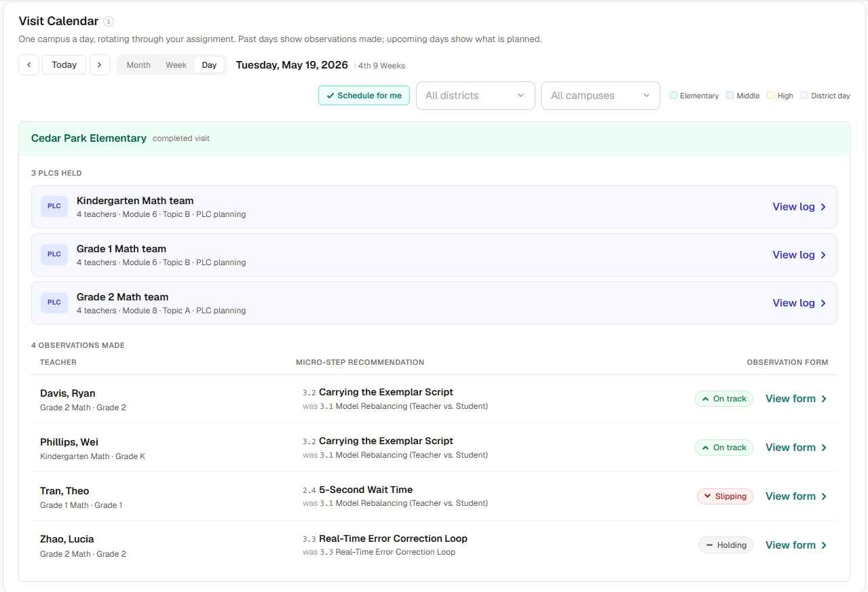Click the Holding badge for Zhao, Lucia
This screenshot has width=868, height=592.
tap(725, 545)
